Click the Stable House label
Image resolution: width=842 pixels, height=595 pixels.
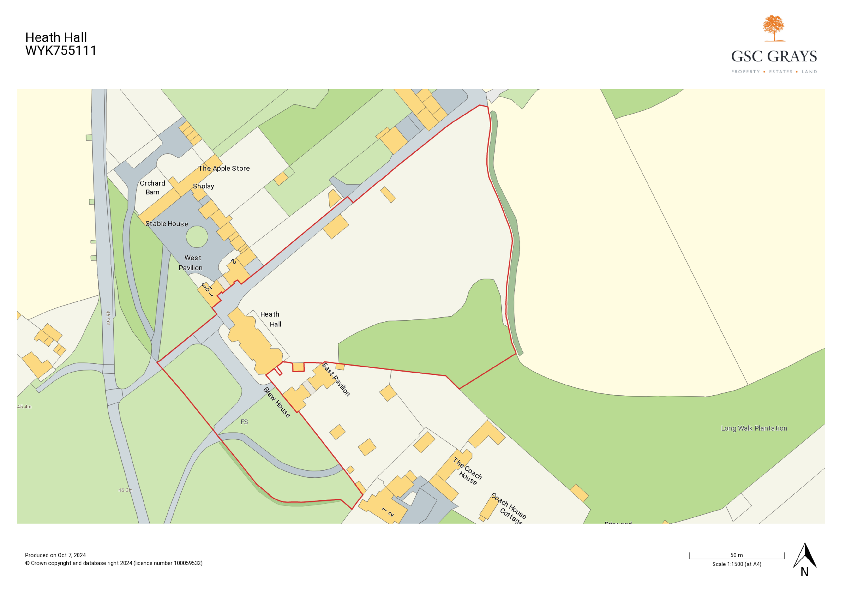click(167, 222)
